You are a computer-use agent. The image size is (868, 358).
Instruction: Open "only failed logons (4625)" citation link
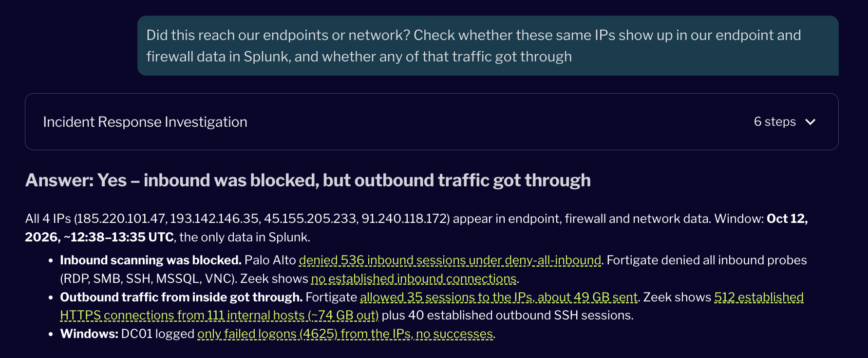point(345,334)
